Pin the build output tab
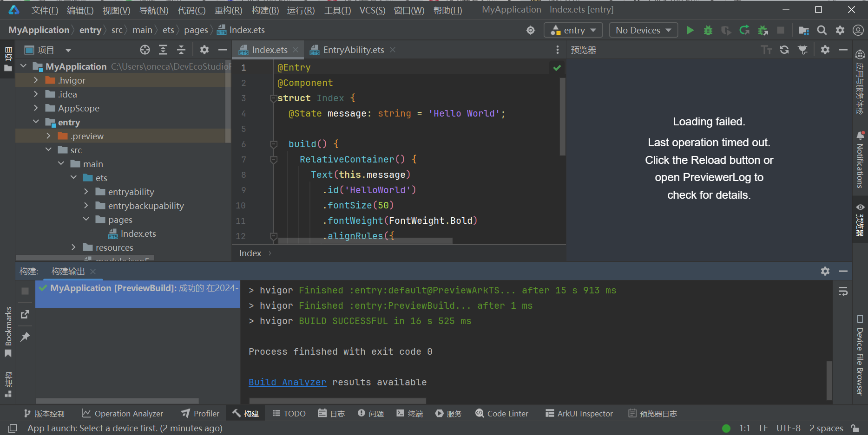This screenshot has height=435, width=868. [25, 337]
